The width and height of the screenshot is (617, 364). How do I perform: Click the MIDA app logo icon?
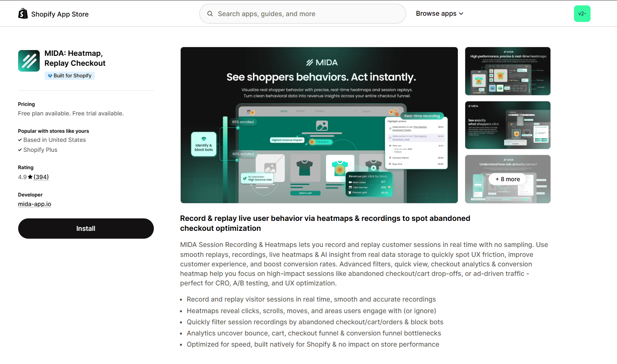click(29, 61)
